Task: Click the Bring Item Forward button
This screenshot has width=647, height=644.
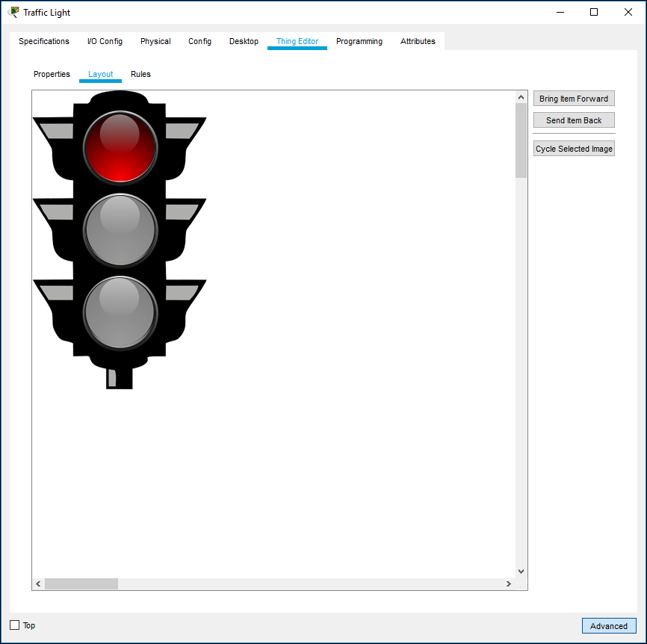Action: (x=574, y=99)
